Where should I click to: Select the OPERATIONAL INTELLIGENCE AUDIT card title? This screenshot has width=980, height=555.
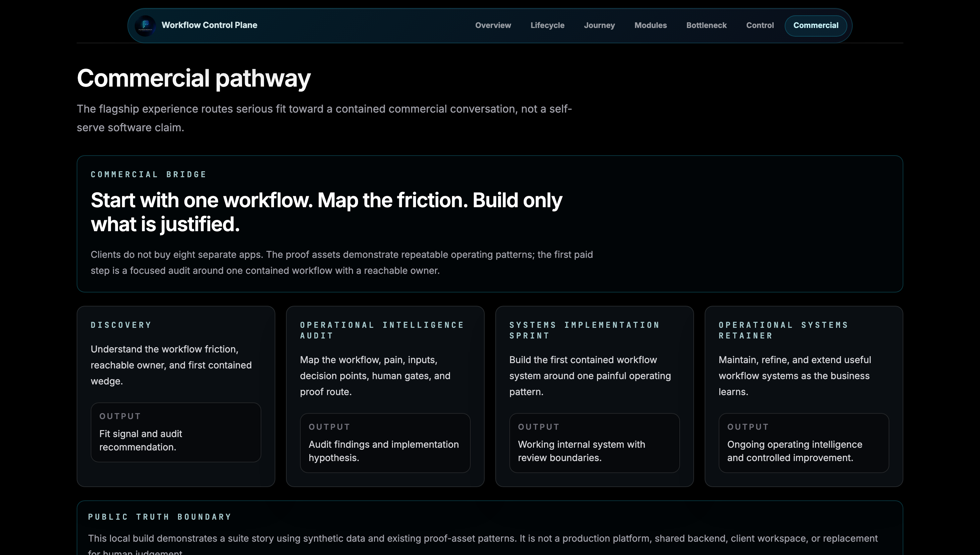(382, 330)
